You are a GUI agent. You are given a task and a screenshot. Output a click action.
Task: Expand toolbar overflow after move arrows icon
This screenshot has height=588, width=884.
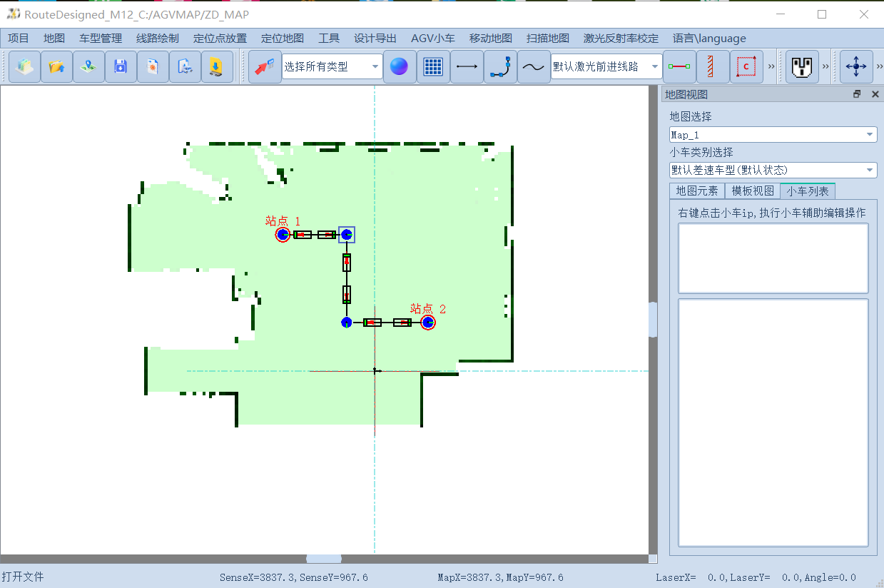(x=879, y=67)
